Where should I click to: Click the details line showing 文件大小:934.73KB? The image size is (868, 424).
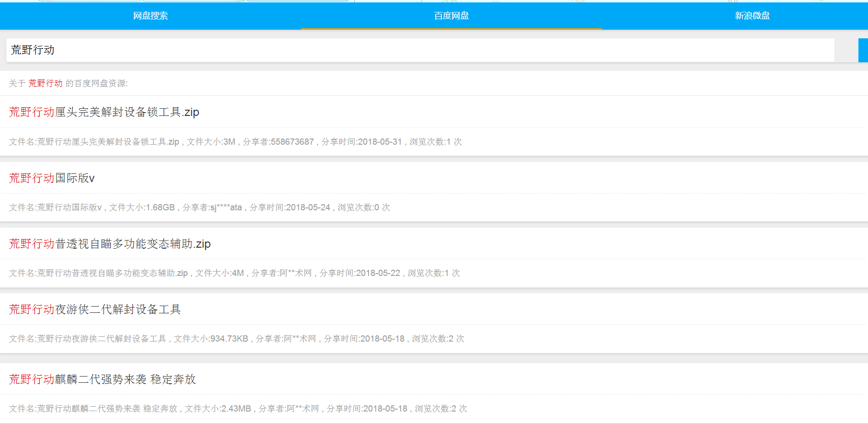[x=236, y=339]
